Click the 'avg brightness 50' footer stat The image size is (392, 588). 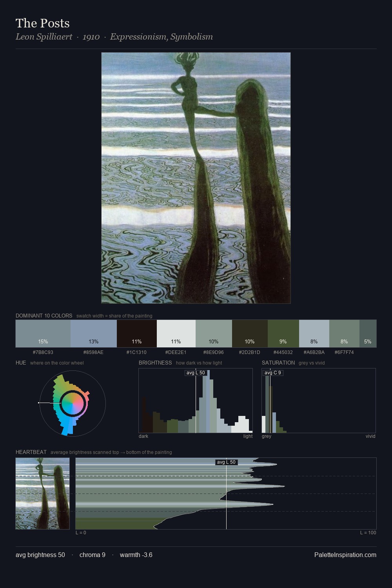point(40,555)
